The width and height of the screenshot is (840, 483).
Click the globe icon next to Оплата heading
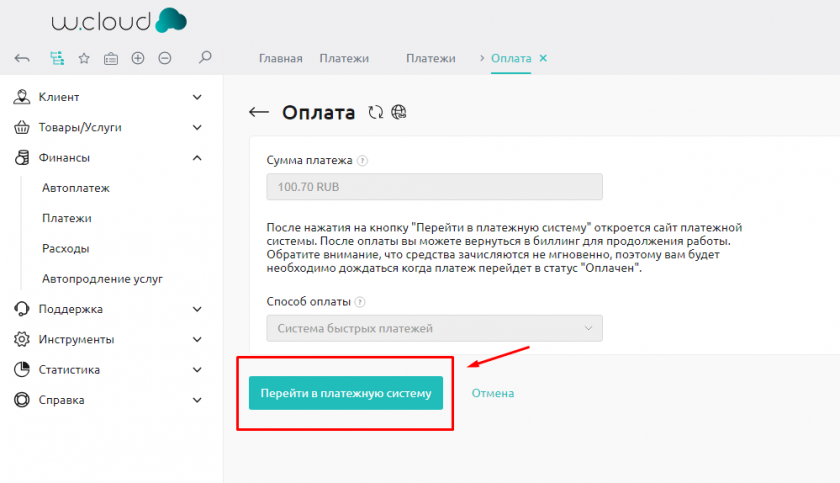pos(399,113)
